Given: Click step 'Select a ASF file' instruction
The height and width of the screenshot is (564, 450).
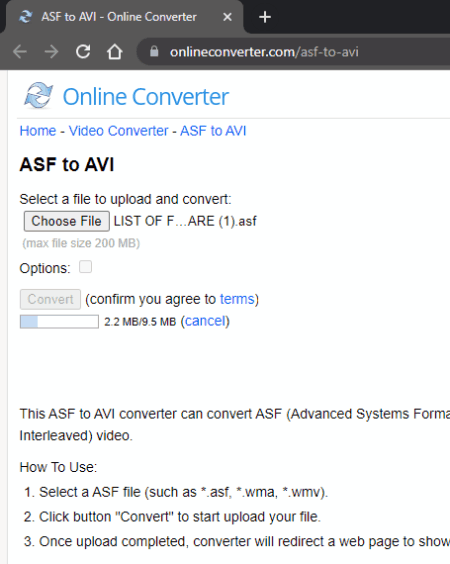Looking at the screenshot, I should tap(183, 492).
